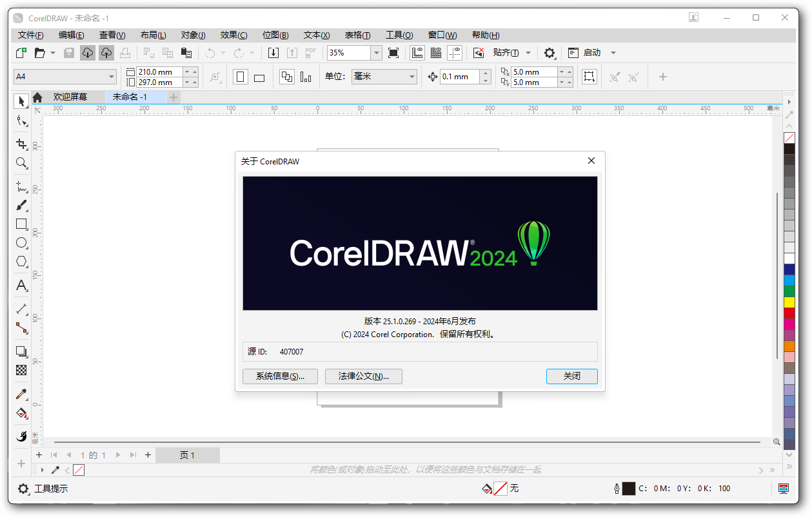This screenshot has width=812, height=517.
Task: Choose the Text tool
Action: coord(21,286)
